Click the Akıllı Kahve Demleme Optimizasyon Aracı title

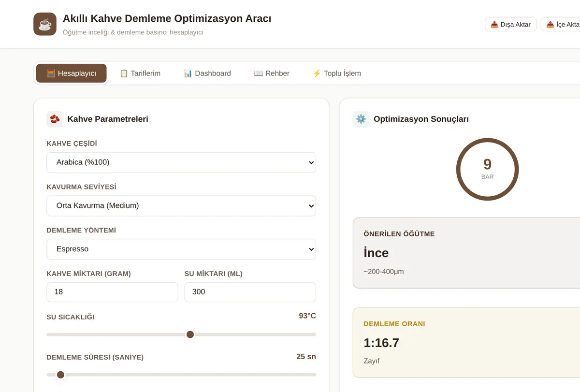(167, 19)
